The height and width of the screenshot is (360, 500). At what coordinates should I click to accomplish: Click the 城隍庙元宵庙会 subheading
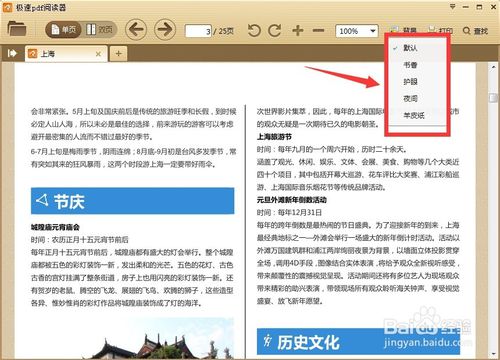[x=55, y=227]
